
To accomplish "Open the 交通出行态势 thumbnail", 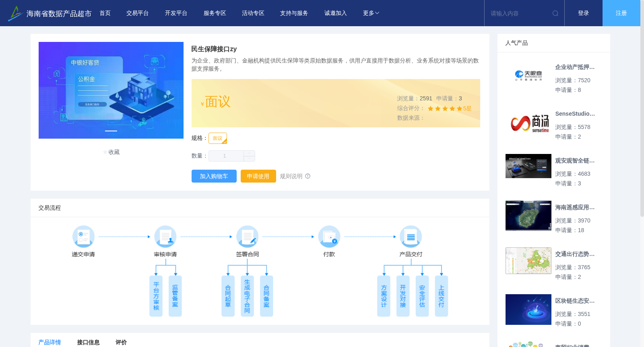I will click(x=528, y=261).
